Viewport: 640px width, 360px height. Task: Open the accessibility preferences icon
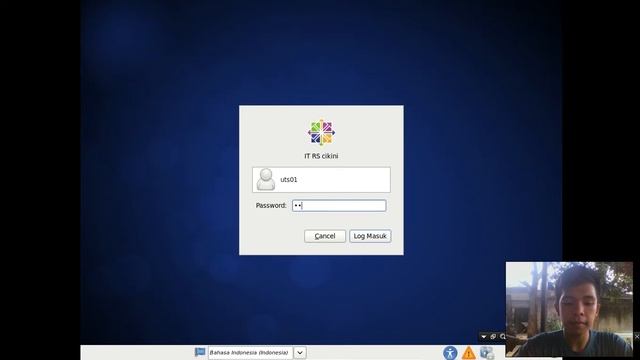pos(450,353)
